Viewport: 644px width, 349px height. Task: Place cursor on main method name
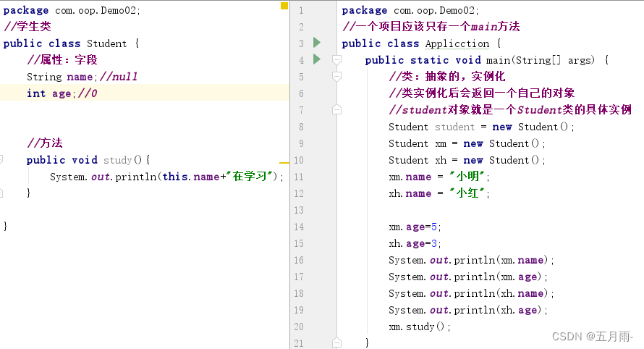coord(499,60)
